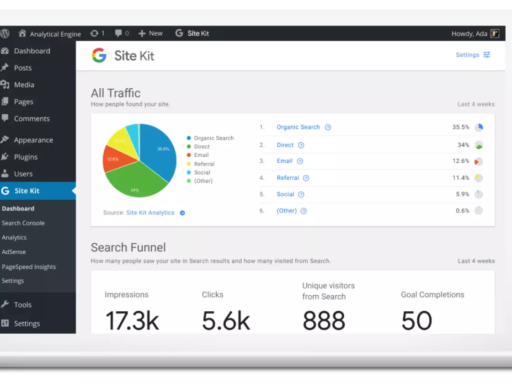Click the WordPress logo in admin bar
Image resolution: width=512 pixels, height=384 pixels.
pos(5,34)
